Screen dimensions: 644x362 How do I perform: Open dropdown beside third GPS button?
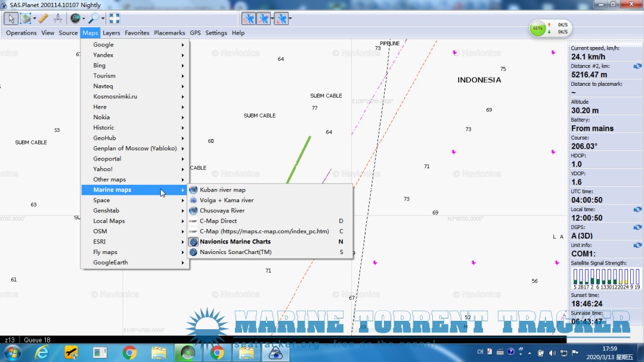(290, 18)
